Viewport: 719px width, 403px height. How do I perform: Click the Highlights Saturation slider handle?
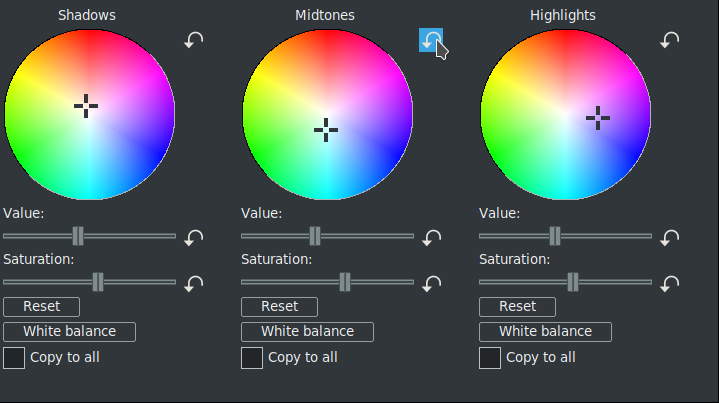pyautogui.click(x=573, y=282)
